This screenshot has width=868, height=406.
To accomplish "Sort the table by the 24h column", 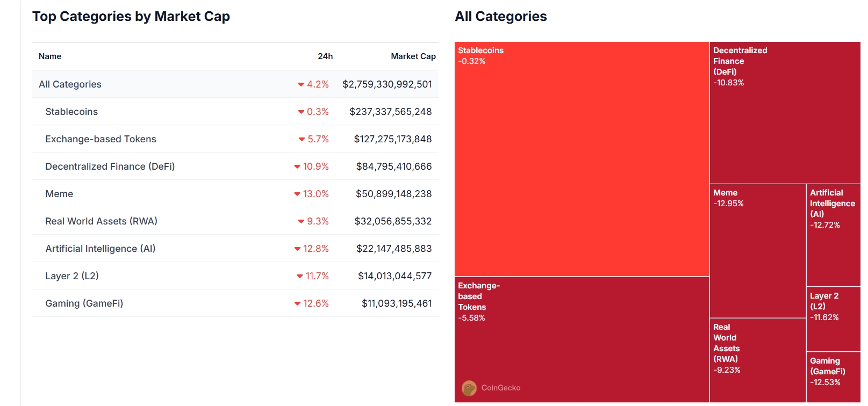I will click(x=325, y=56).
